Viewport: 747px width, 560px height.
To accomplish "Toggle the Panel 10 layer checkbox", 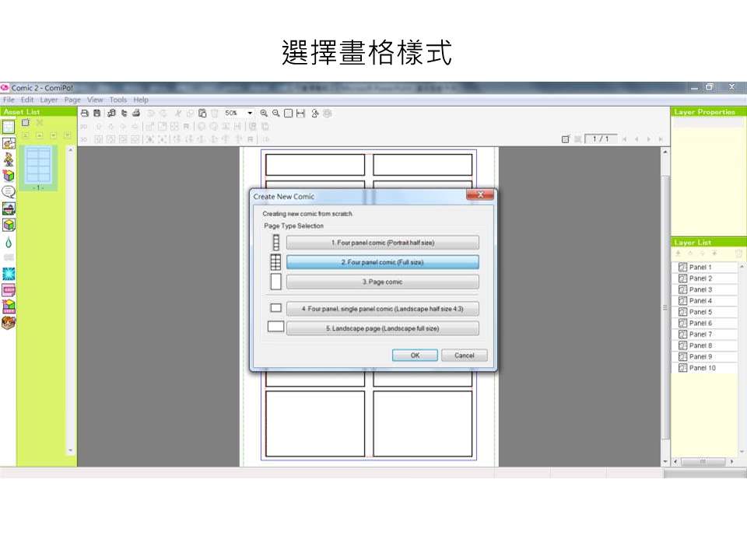I will point(682,367).
